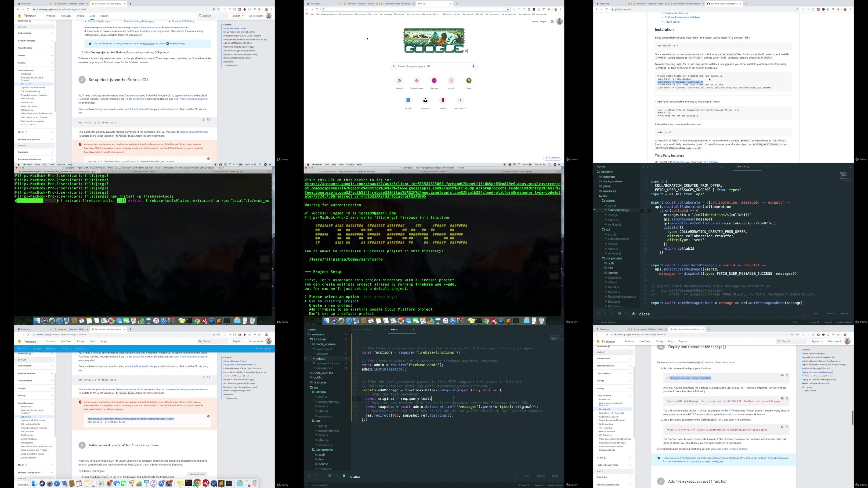
Task: Bookmark star in 'Set up Node.js' Firebase window
Action: coord(218,9)
